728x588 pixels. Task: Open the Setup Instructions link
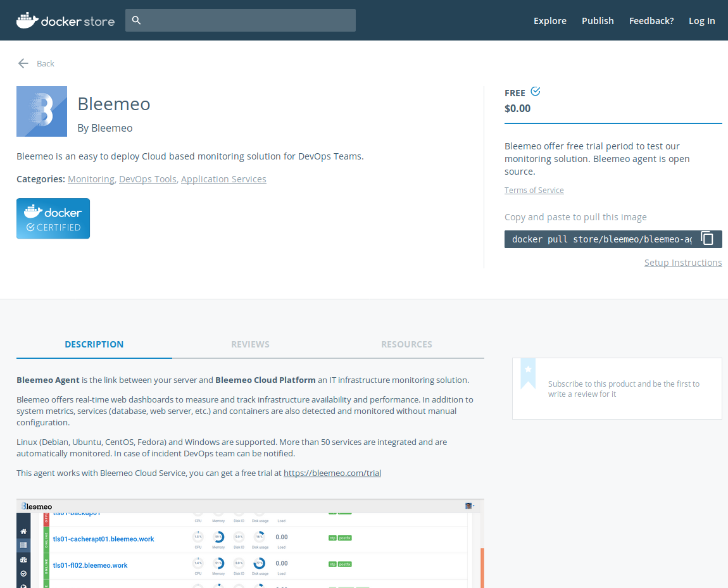click(683, 262)
